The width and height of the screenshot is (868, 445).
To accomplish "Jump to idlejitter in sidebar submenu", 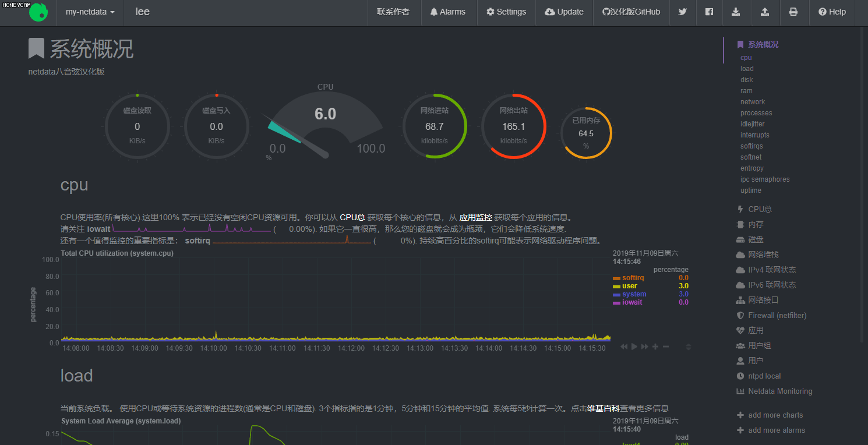I will coord(753,124).
